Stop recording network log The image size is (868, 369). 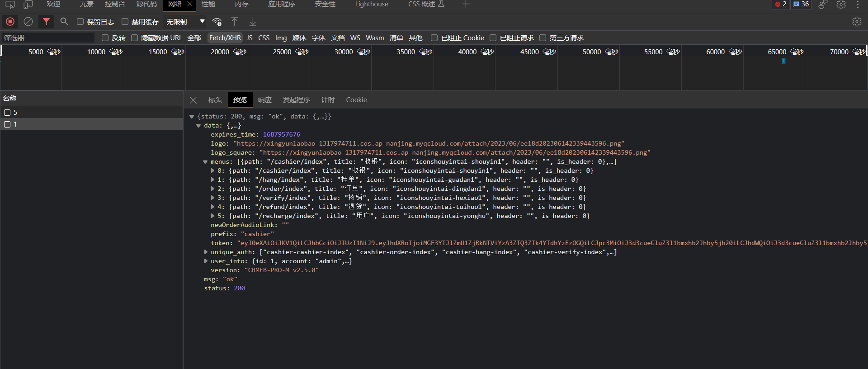10,21
